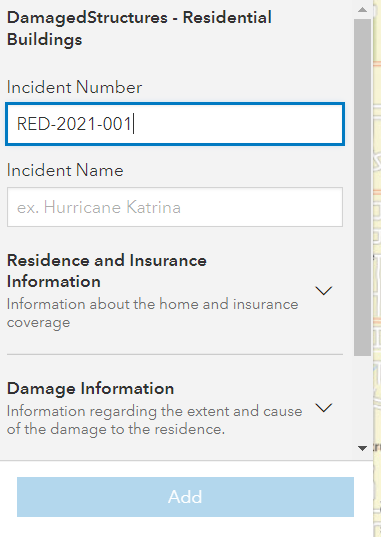
Task: Click the Incident Name text box
Action: point(175,207)
